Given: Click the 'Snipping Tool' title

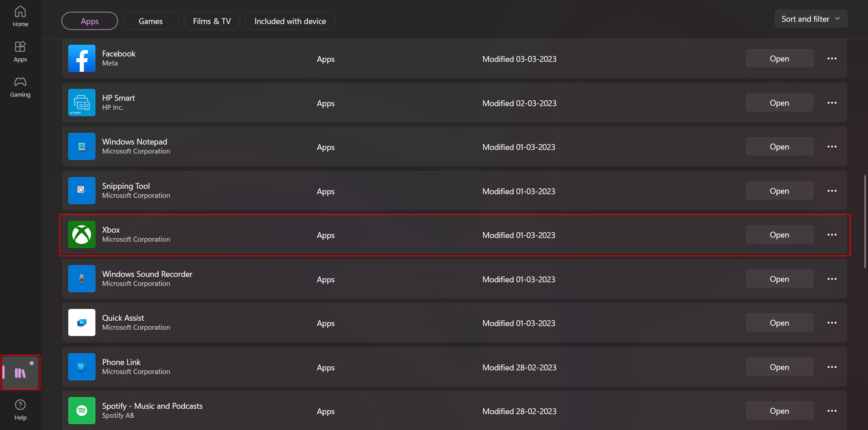Looking at the screenshot, I should click(126, 186).
